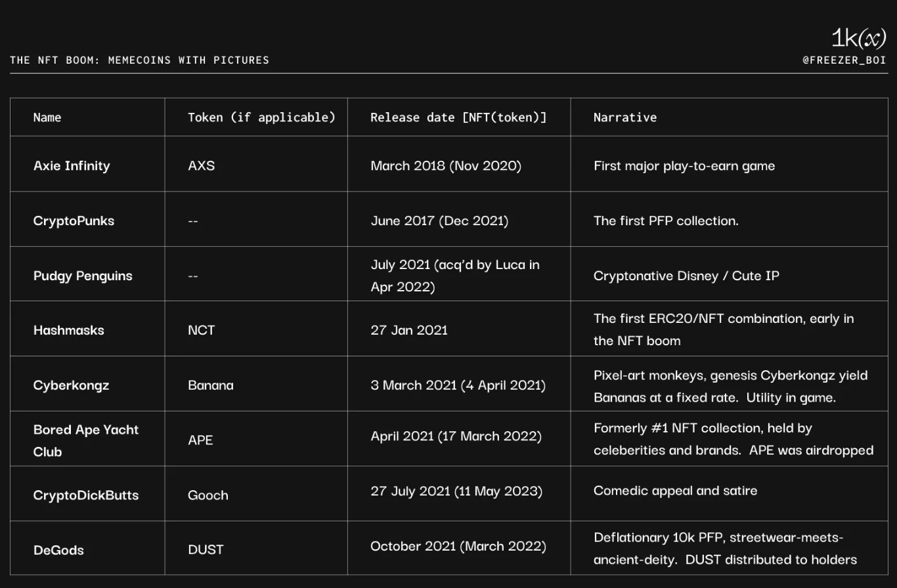Screen dimensions: 897x588
Task: Click the 1k(x) logo
Action: (x=858, y=38)
